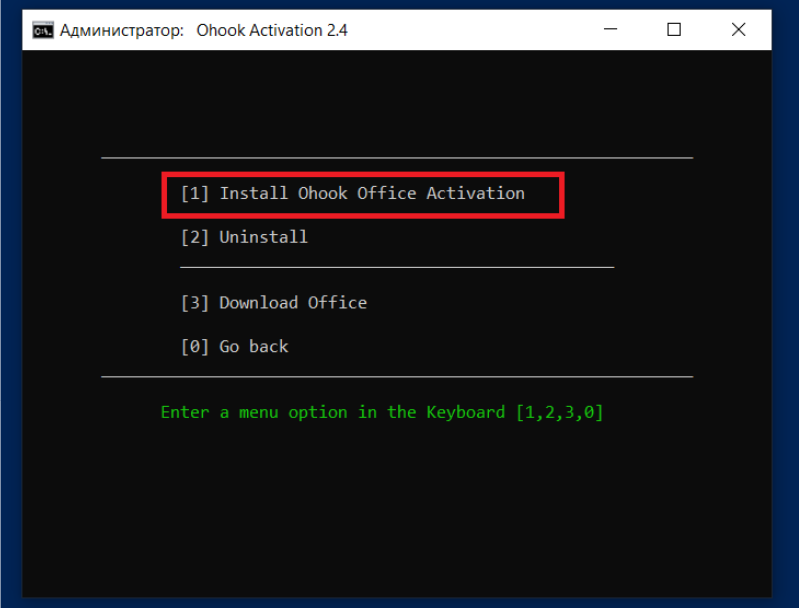This screenshot has width=799, height=608.
Task: Select the Go back option
Action: (254, 347)
